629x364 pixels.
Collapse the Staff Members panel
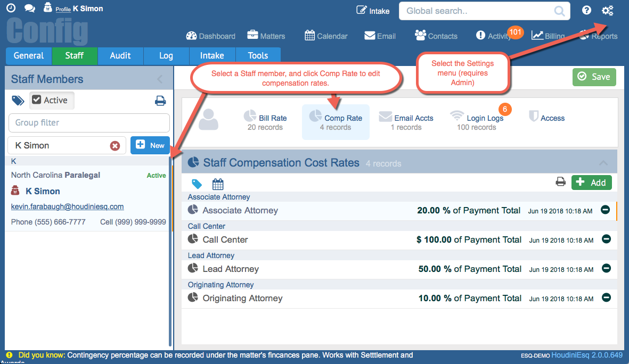click(160, 79)
